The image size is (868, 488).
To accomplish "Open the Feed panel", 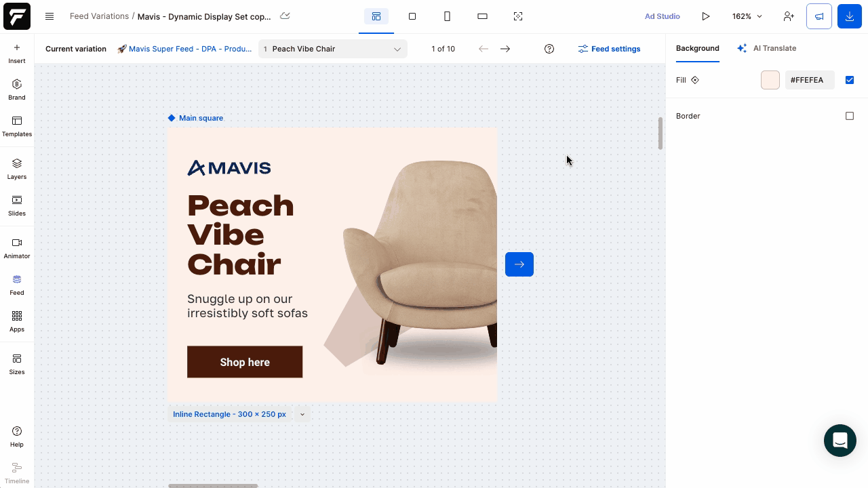I will point(17,285).
